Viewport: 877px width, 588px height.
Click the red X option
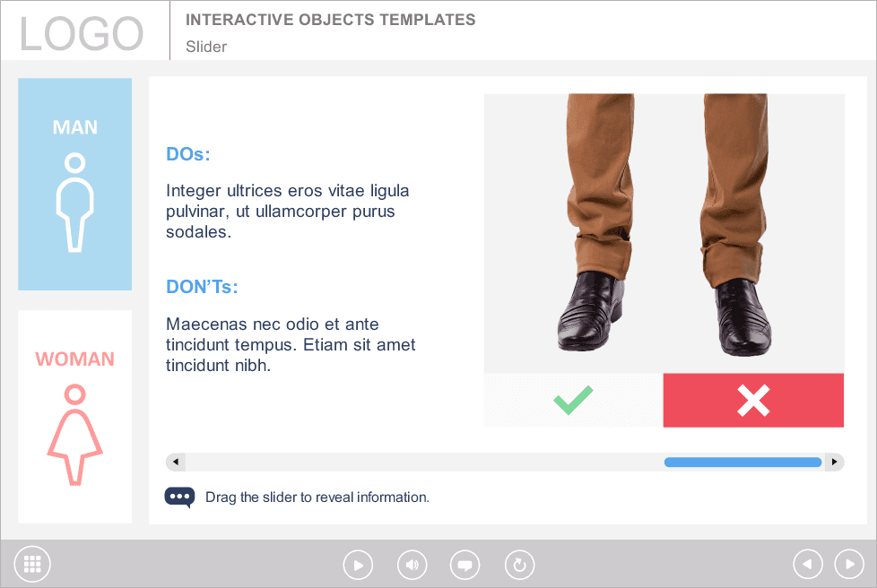click(753, 400)
